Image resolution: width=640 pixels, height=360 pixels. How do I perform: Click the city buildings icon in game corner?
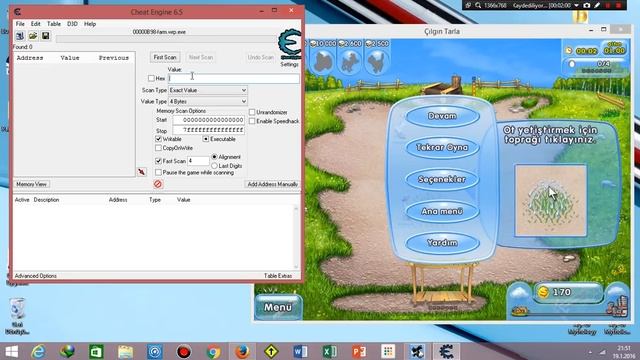click(617, 306)
